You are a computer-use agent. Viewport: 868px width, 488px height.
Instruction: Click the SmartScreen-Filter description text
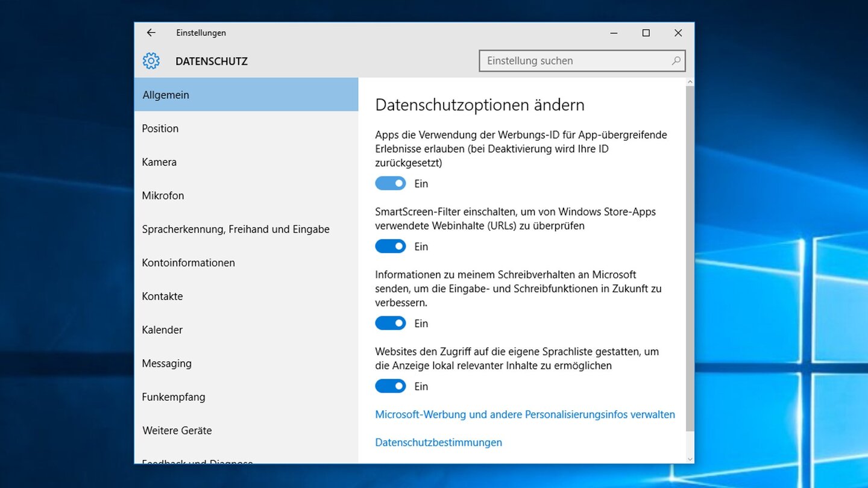click(x=515, y=219)
